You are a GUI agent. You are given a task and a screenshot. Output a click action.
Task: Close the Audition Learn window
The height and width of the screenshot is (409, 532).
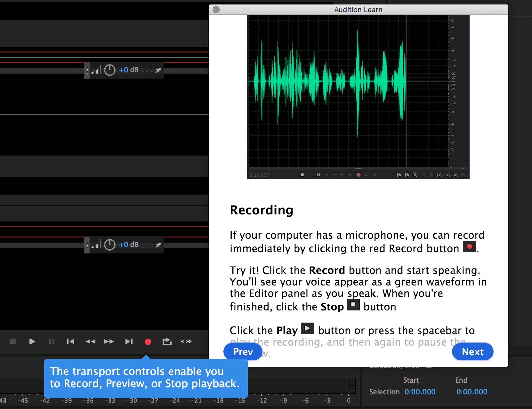pyautogui.click(x=216, y=10)
